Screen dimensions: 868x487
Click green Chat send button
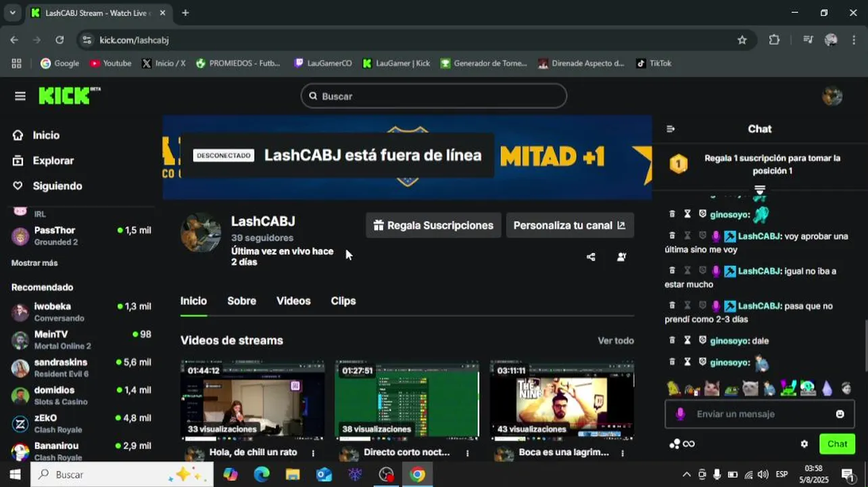(837, 444)
